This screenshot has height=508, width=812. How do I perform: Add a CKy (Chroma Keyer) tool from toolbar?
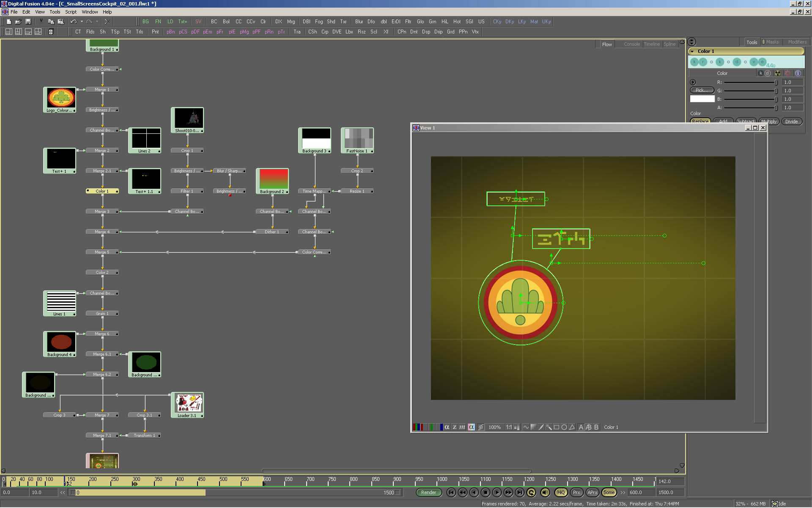497,22
